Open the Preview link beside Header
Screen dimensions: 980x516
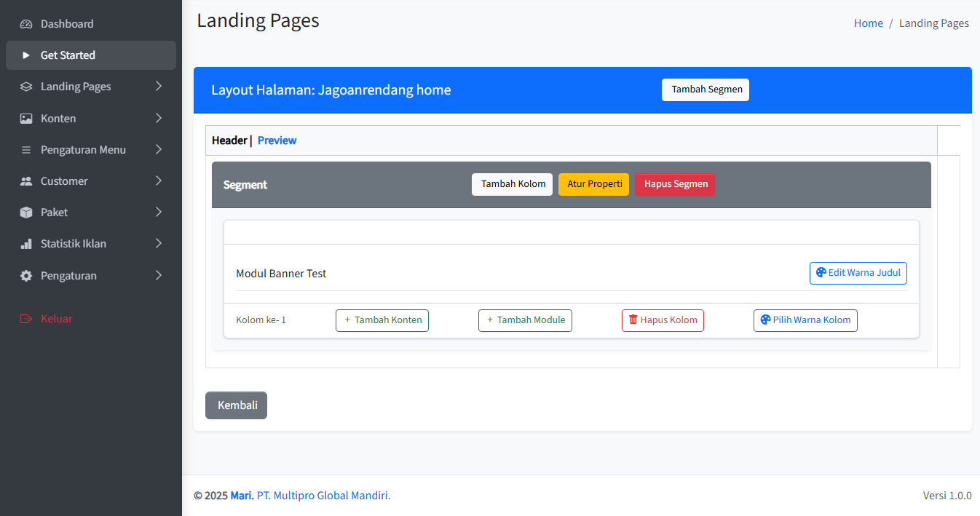point(277,140)
